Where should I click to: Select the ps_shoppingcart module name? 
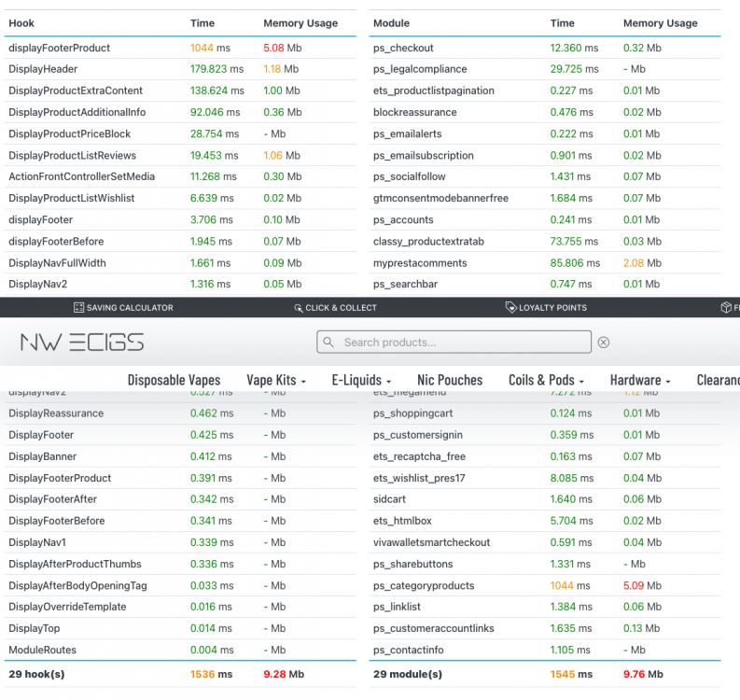(x=412, y=413)
